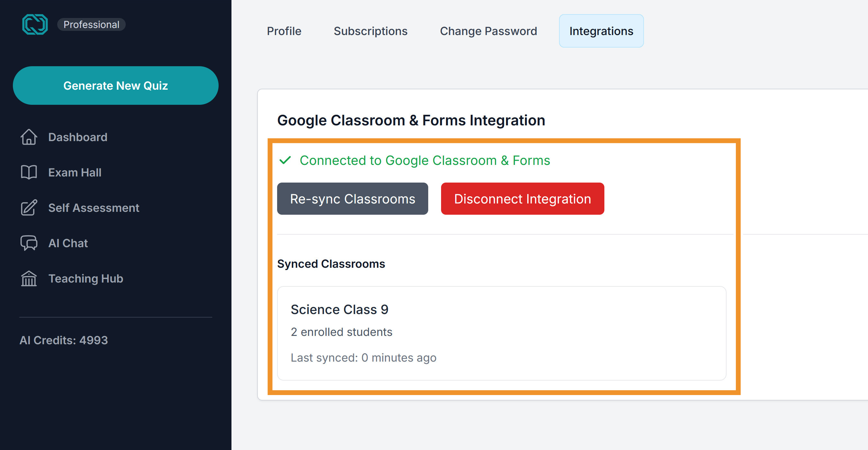Click the Self Assessment pencil icon
The height and width of the screenshot is (450, 868).
point(29,208)
